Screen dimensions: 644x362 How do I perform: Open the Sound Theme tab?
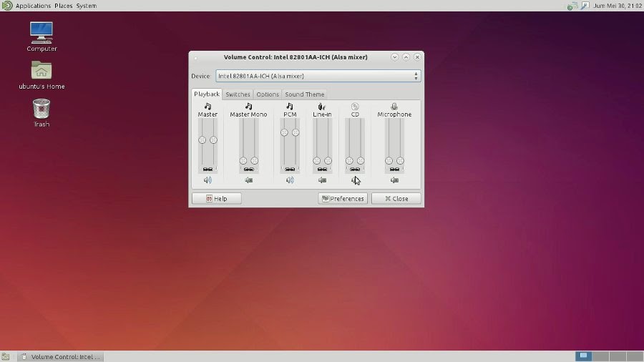pyautogui.click(x=304, y=94)
